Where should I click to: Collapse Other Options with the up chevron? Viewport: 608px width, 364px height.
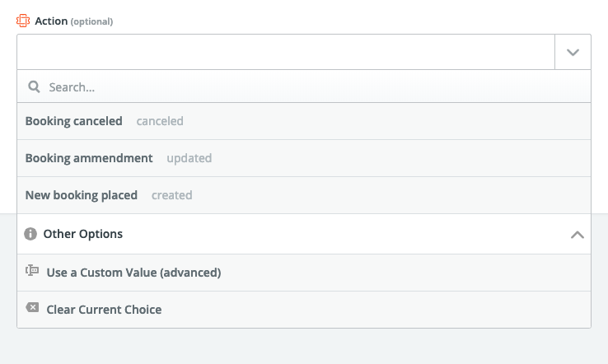tap(578, 235)
